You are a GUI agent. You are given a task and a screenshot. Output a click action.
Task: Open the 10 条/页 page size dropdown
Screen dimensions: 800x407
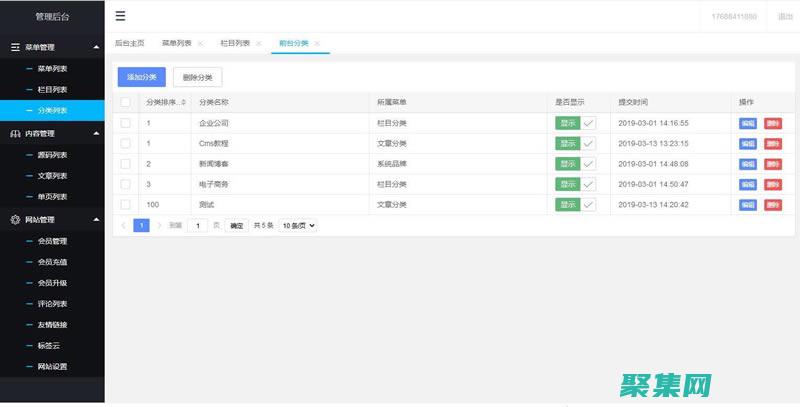298,226
